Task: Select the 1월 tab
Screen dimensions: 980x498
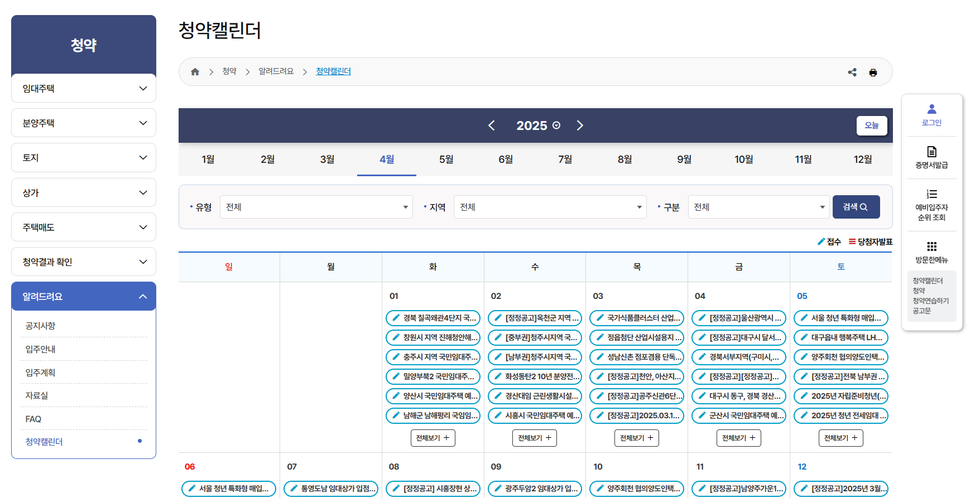Action: click(208, 159)
